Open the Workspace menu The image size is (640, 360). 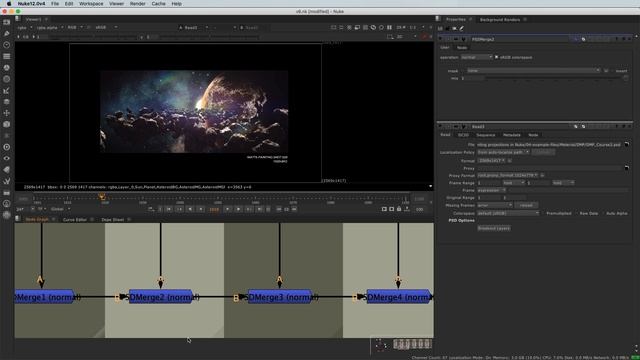pos(91,4)
